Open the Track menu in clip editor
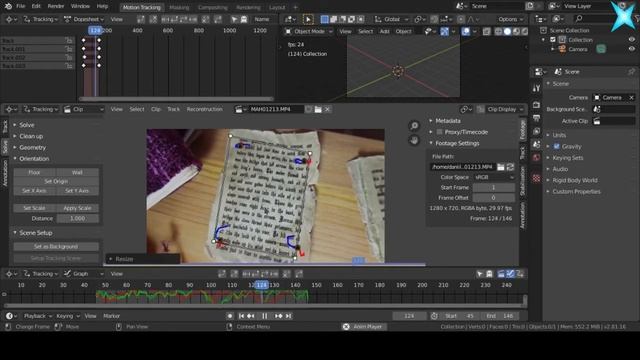Screen dimensions: 640x360 [173, 109]
